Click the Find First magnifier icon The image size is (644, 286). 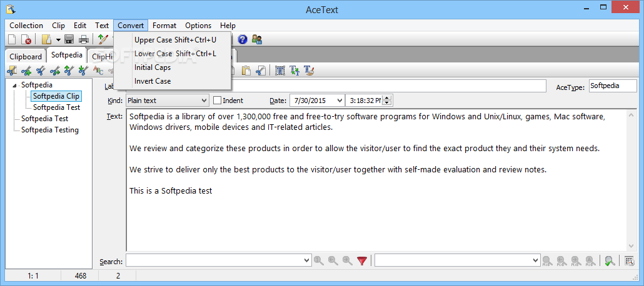pyautogui.click(x=319, y=260)
